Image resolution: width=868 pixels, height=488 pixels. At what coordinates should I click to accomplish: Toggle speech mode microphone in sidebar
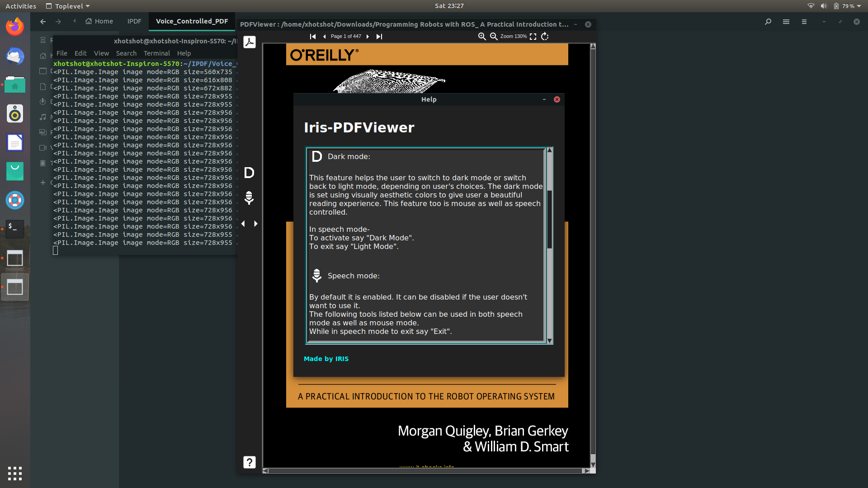pyautogui.click(x=249, y=197)
